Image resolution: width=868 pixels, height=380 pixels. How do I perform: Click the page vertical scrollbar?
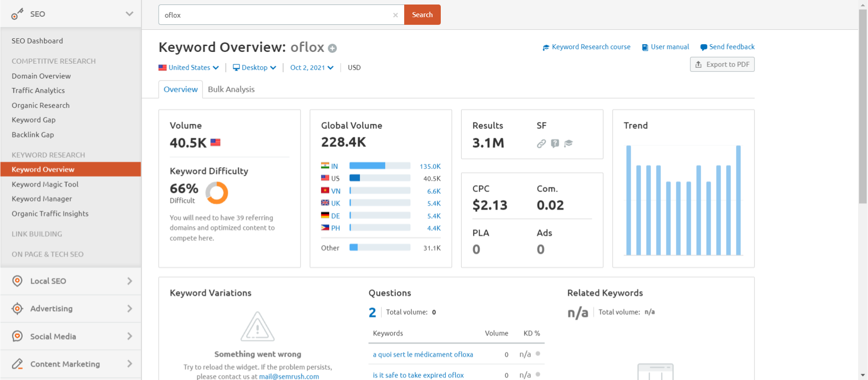coord(863,106)
